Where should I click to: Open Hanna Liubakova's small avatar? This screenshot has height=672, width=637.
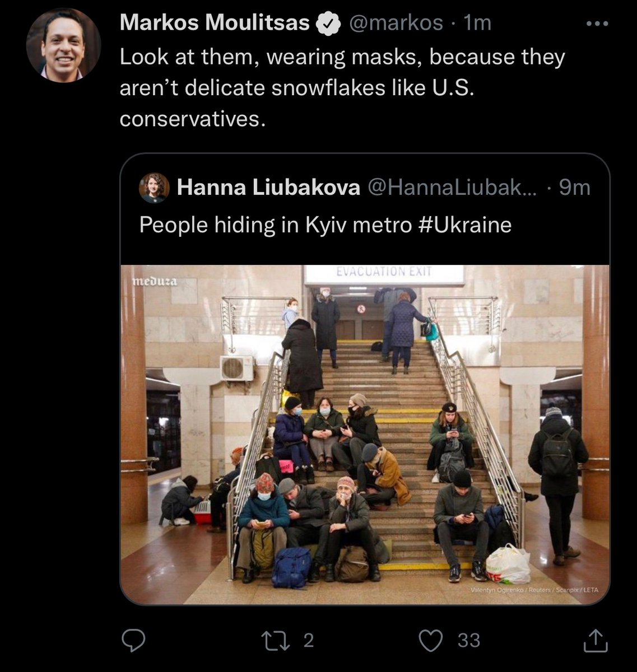[x=154, y=188]
